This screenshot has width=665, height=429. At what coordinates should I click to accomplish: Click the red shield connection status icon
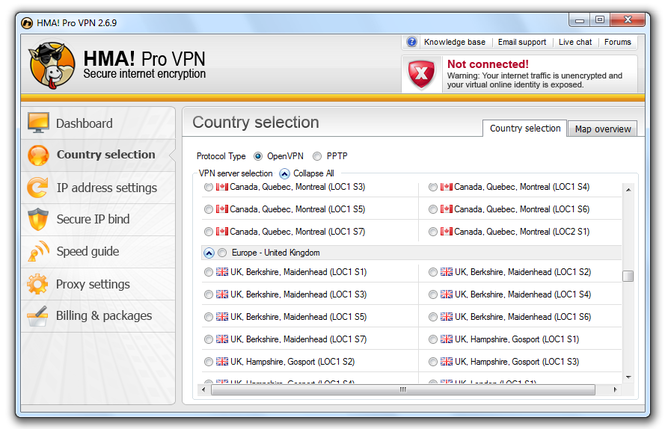point(421,74)
